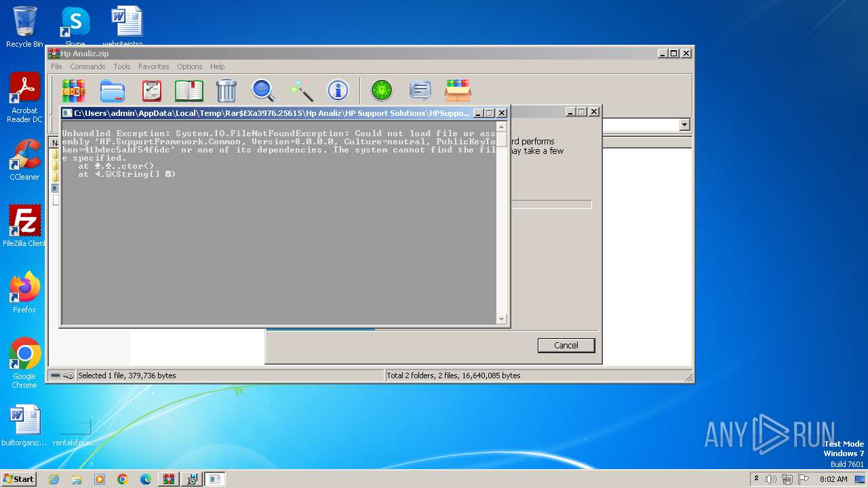Select the websiteintro Word document icon

pyautogui.click(x=127, y=26)
